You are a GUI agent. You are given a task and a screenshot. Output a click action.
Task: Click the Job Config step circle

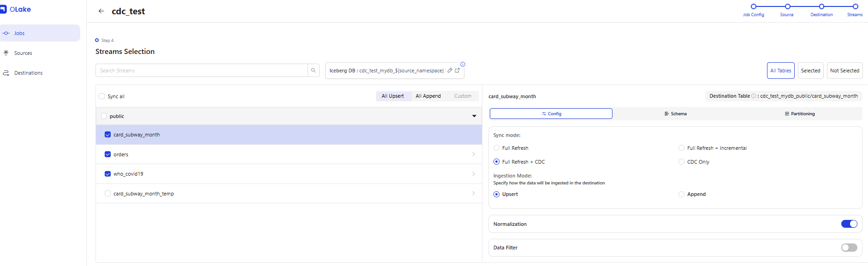click(x=754, y=6)
